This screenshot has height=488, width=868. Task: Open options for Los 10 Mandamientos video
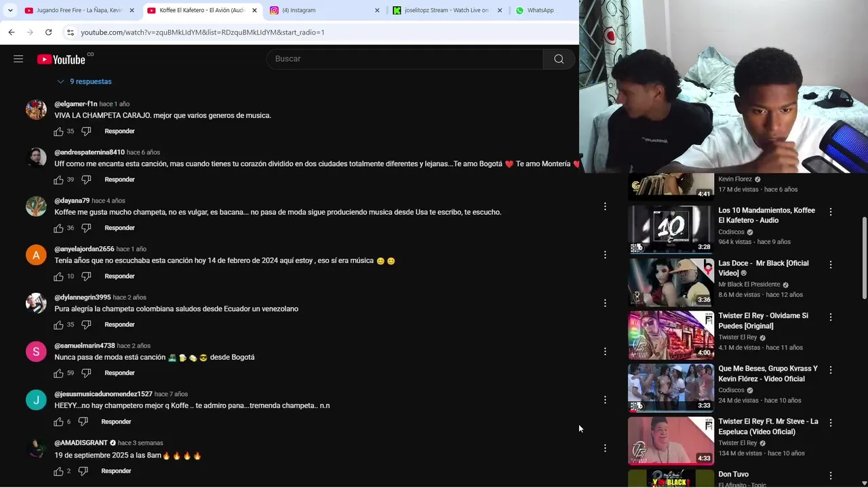pyautogui.click(x=831, y=211)
